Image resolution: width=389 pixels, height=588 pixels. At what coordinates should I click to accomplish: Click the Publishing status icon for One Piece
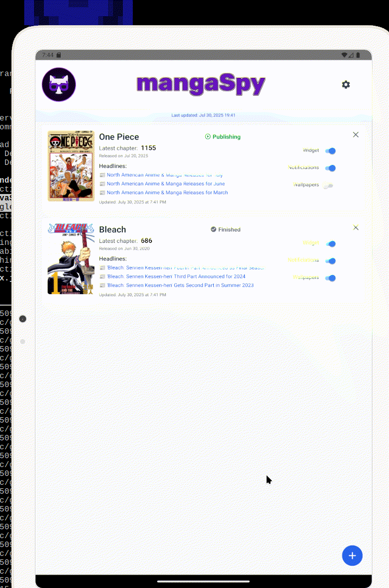coord(208,137)
